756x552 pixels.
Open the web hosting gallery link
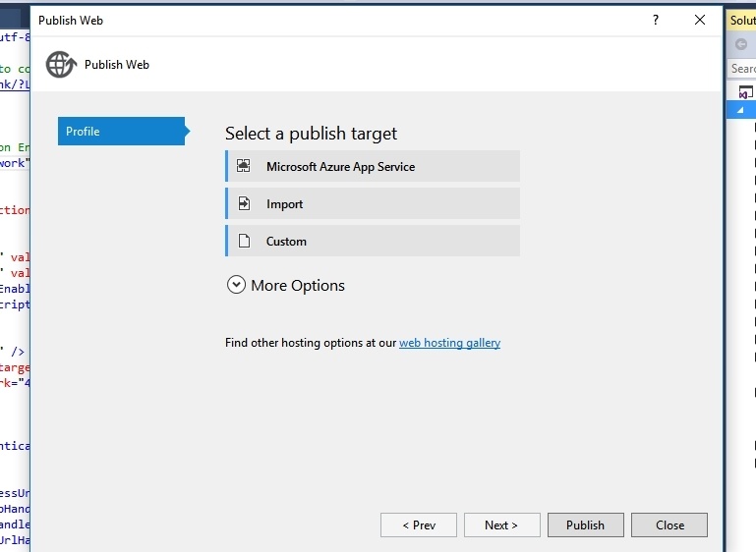click(x=449, y=343)
